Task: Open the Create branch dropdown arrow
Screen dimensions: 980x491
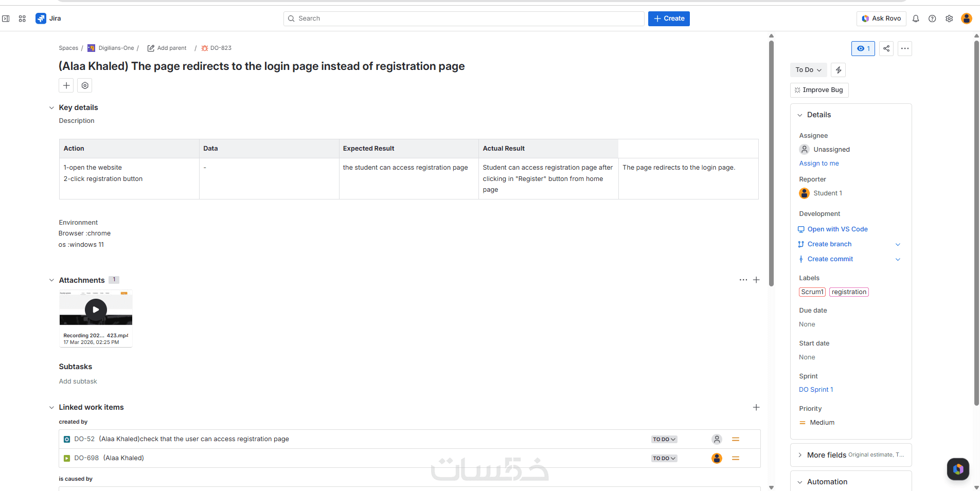Action: [x=898, y=244]
